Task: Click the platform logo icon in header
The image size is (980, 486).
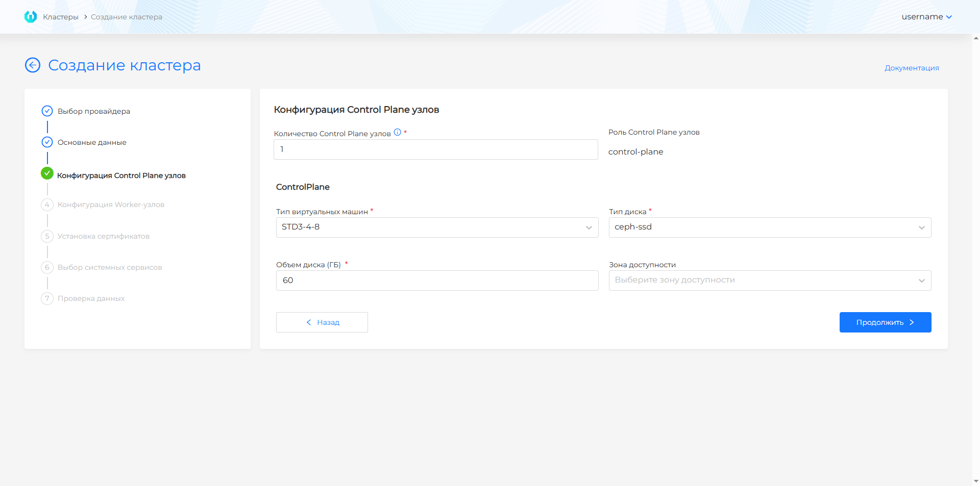Action: [31, 17]
